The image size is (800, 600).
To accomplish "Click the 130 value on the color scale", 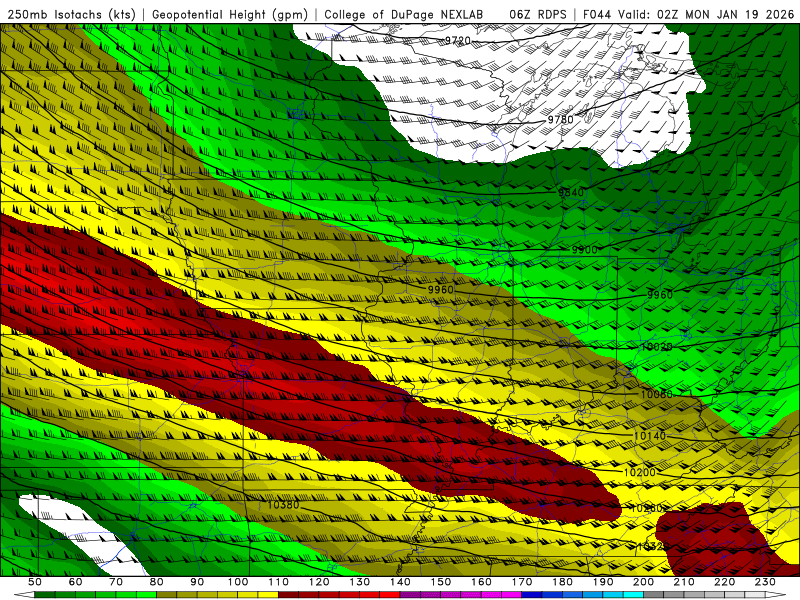I will point(360,582).
